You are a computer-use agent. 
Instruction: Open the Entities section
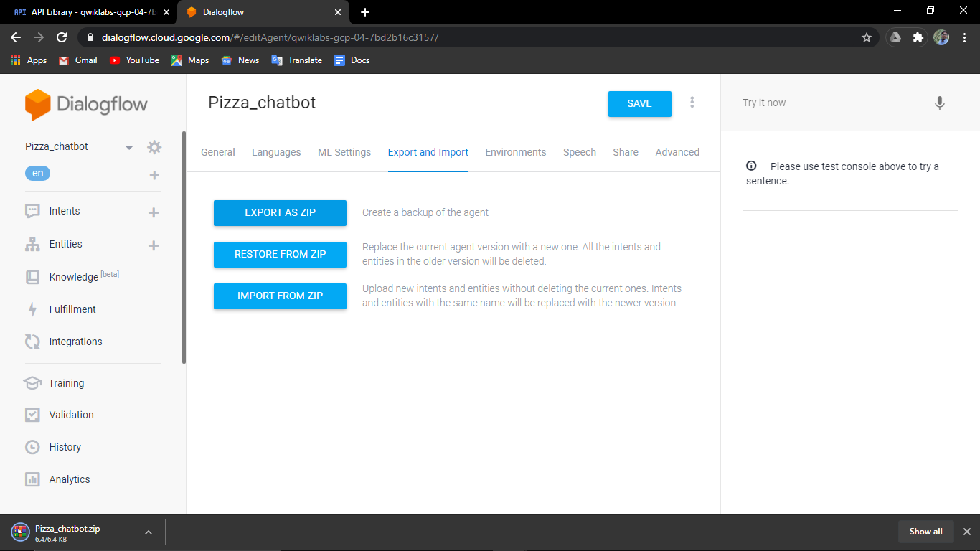coord(65,244)
